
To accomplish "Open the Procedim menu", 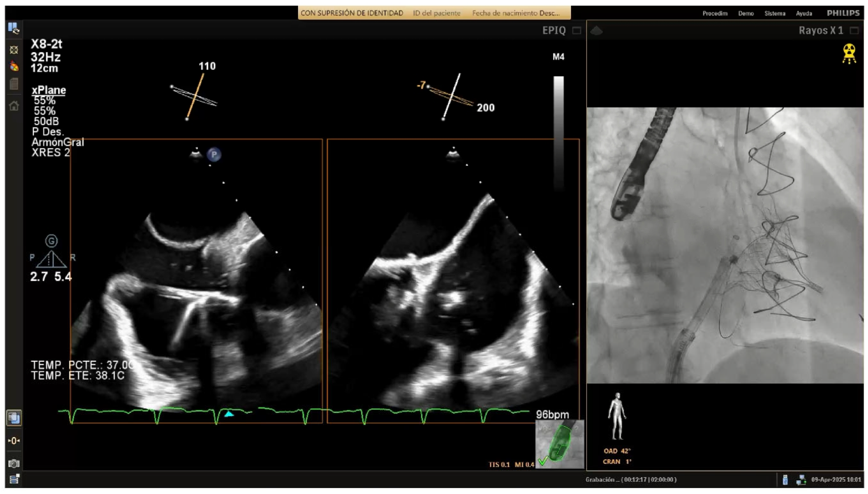I will [715, 13].
